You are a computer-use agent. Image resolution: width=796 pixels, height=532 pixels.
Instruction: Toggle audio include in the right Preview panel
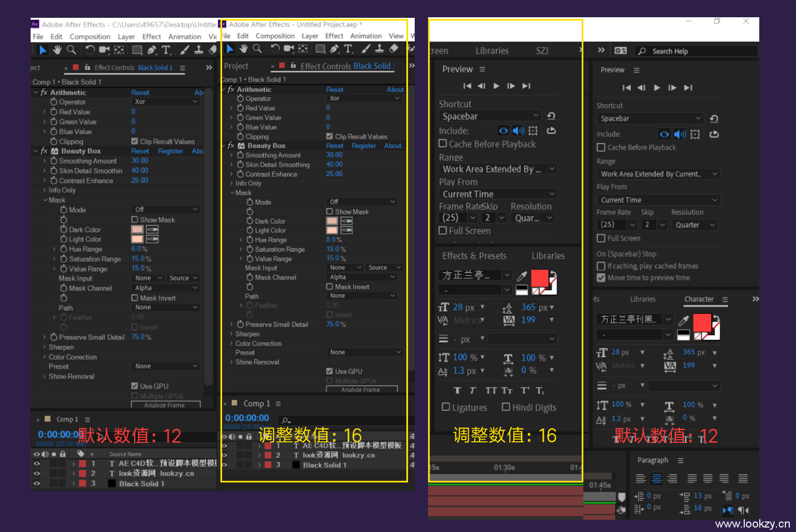[x=680, y=134]
